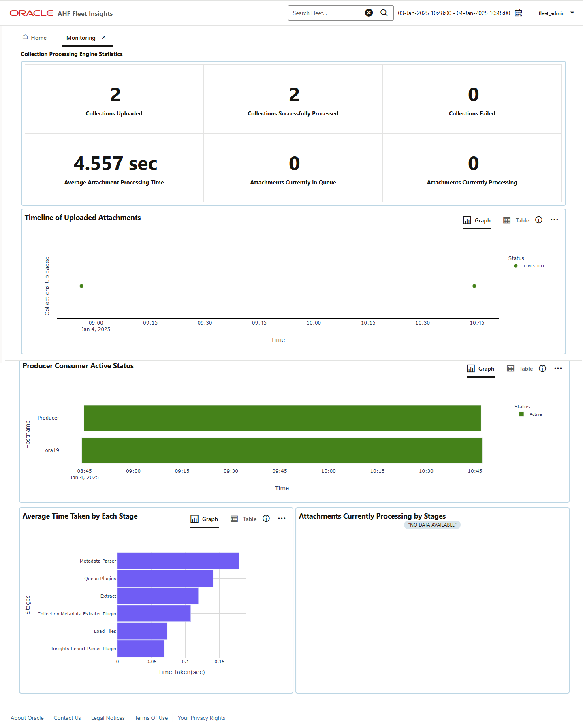Click the Metadata Parser bar
Viewport: 583px width, 728px height.
pyautogui.click(x=178, y=561)
